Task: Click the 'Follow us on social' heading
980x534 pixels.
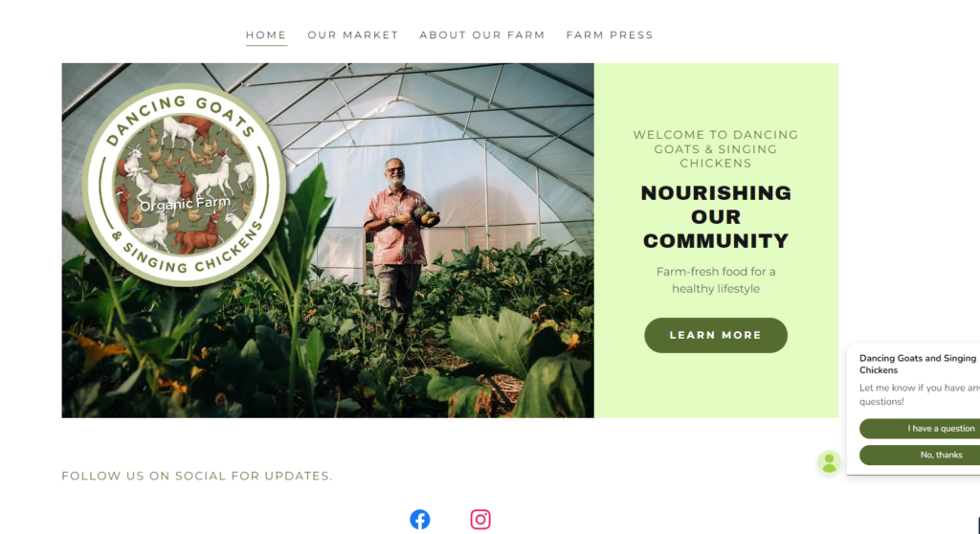Action: [x=197, y=476]
